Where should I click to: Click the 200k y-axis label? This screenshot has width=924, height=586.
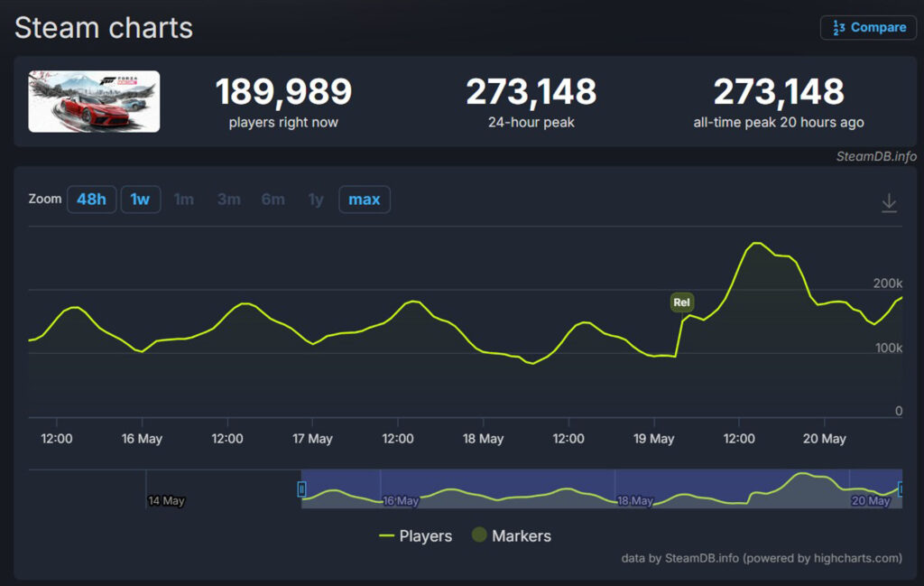click(888, 283)
